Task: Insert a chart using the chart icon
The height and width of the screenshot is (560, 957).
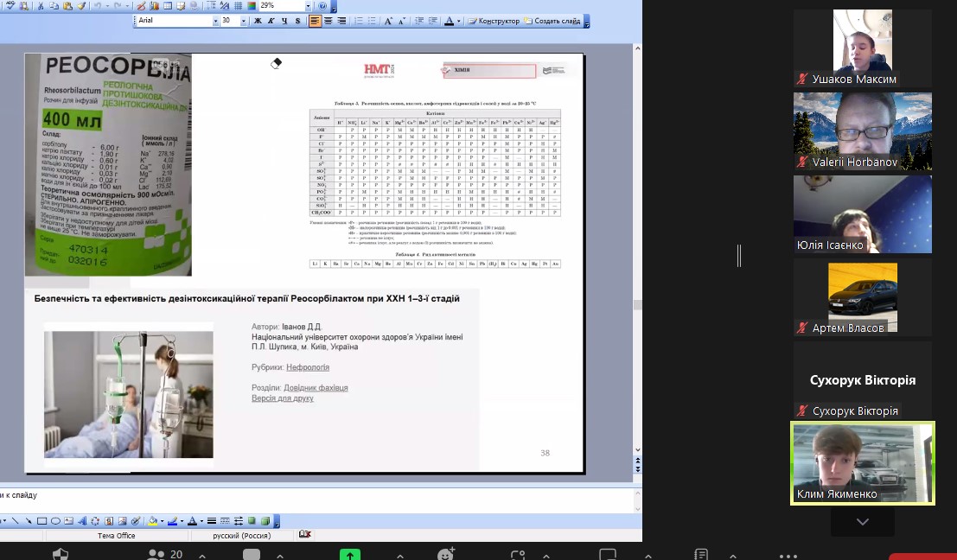Action: click(154, 6)
